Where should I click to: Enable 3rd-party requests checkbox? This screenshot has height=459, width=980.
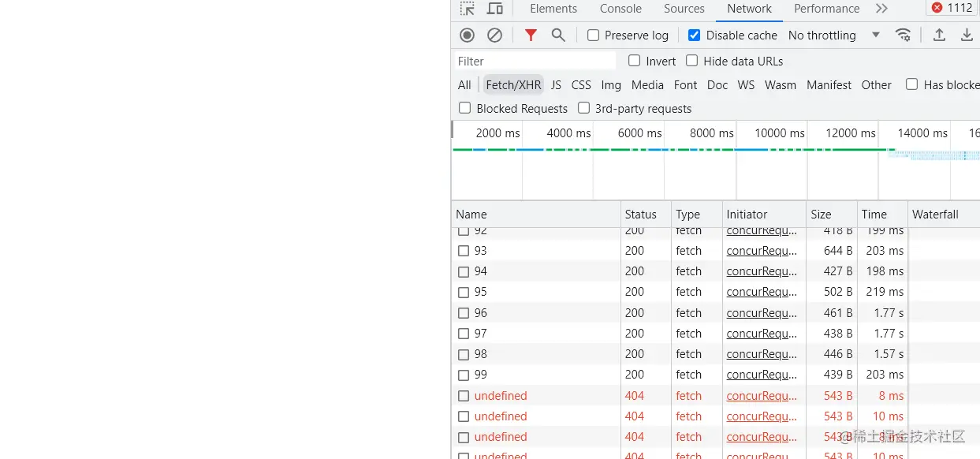tap(583, 108)
